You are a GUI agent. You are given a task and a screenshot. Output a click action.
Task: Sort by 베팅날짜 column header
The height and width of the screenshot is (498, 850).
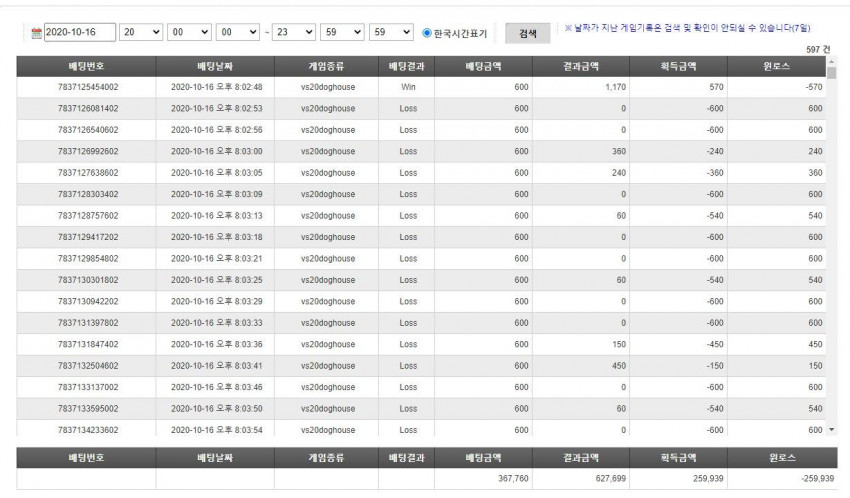tap(215, 66)
